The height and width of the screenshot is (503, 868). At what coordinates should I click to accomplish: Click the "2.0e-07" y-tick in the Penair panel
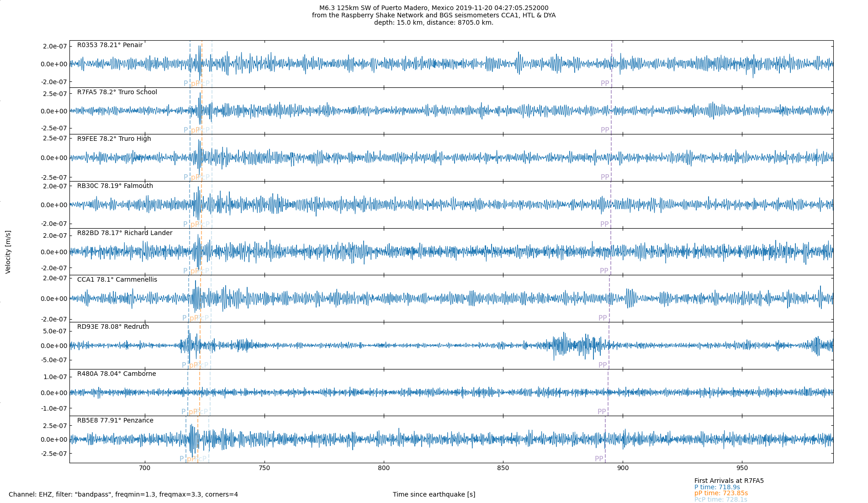pyautogui.click(x=55, y=46)
